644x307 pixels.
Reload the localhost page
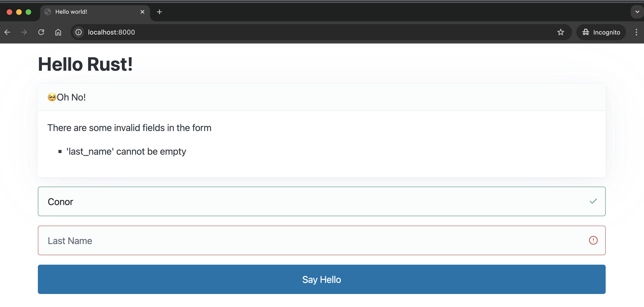(x=41, y=32)
